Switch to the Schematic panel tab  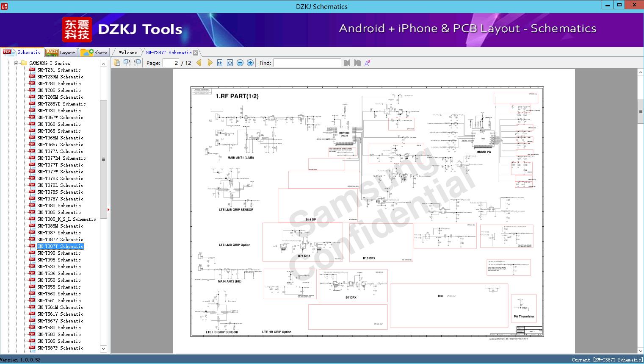click(x=22, y=52)
